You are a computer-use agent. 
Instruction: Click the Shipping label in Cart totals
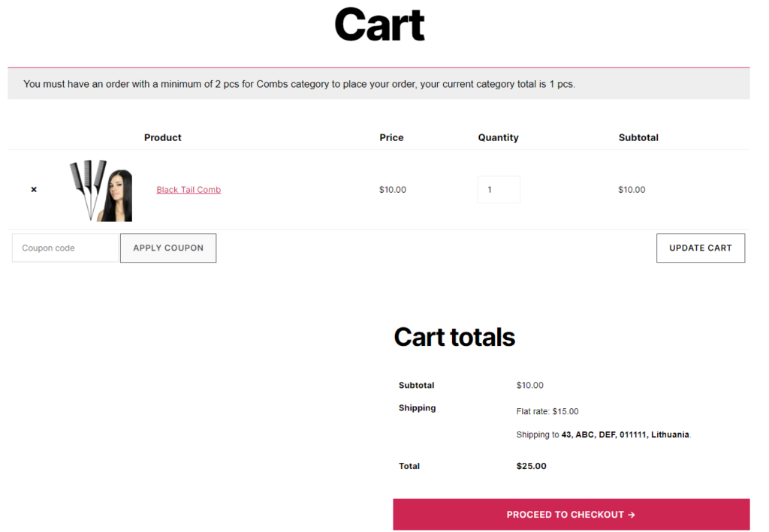[417, 408]
